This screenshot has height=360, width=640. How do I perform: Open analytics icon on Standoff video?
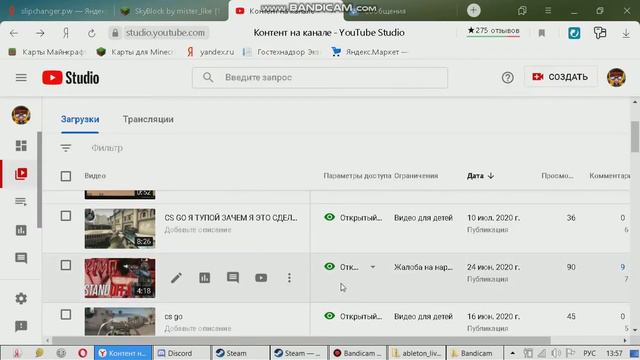(x=204, y=278)
